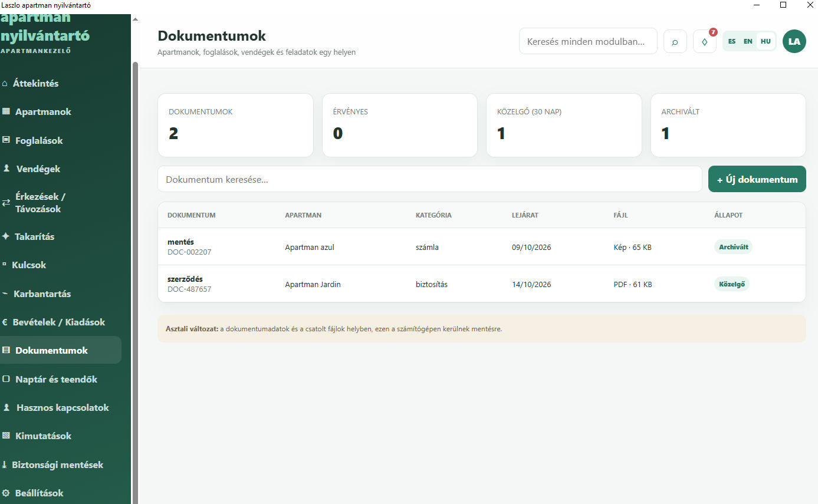Screen dimensions: 818x504
Task: Click the icon beside Karbantartás
Action: [5, 294]
